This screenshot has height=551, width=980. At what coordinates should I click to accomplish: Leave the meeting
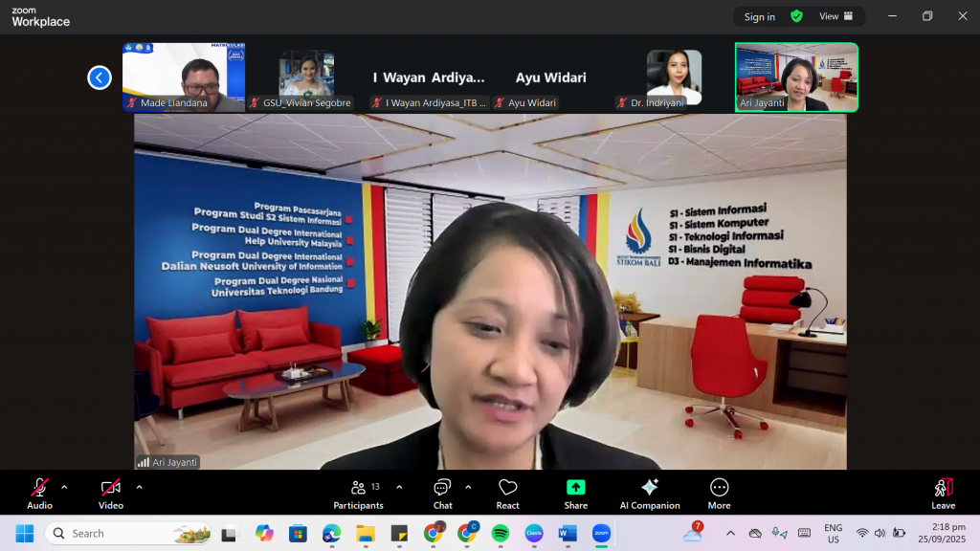pyautogui.click(x=943, y=494)
